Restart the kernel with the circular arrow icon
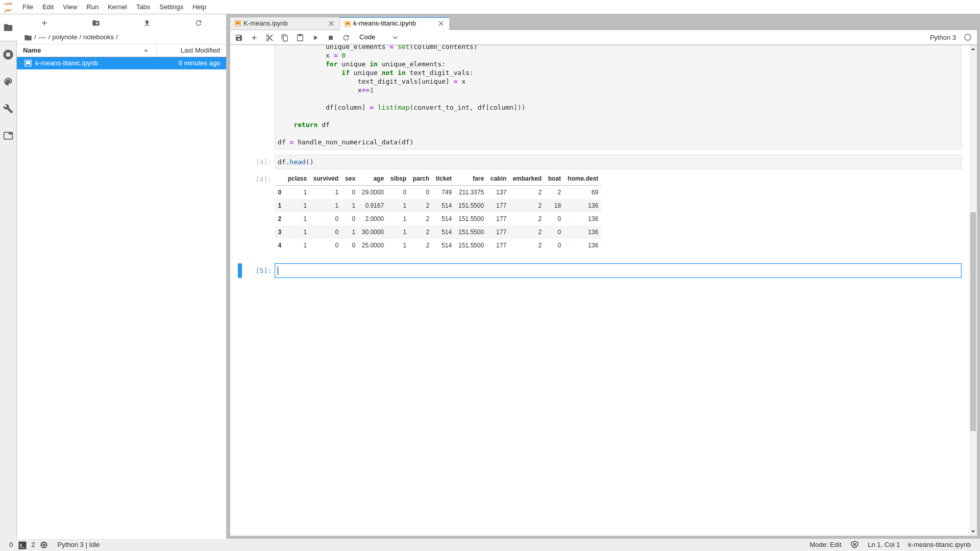This screenshot has height=551, width=980. tap(346, 38)
